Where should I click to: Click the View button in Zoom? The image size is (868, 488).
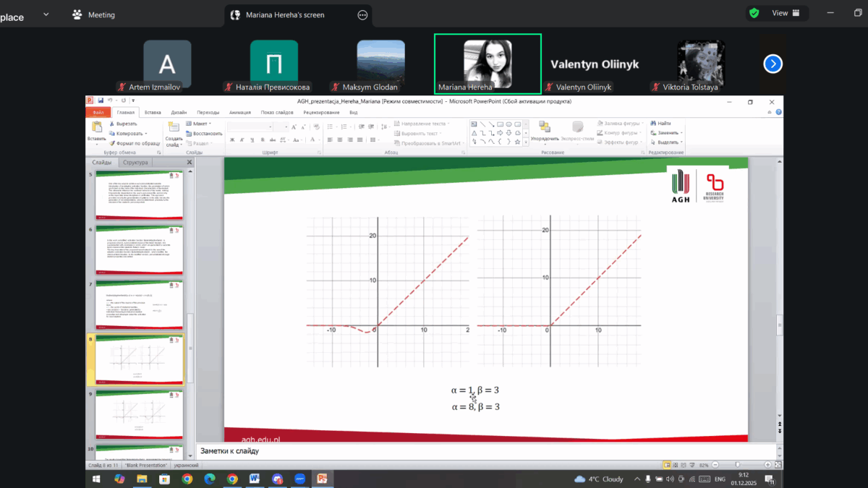pyautogui.click(x=777, y=12)
